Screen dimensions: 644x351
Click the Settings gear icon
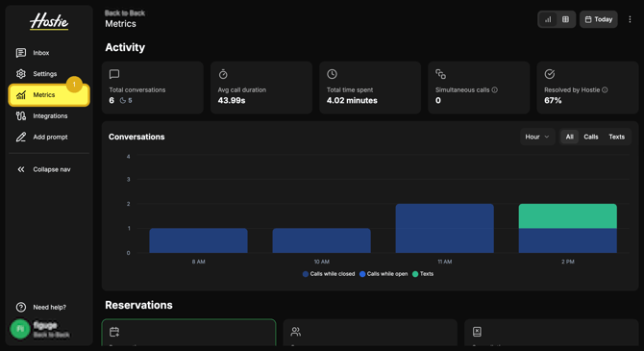pos(21,74)
